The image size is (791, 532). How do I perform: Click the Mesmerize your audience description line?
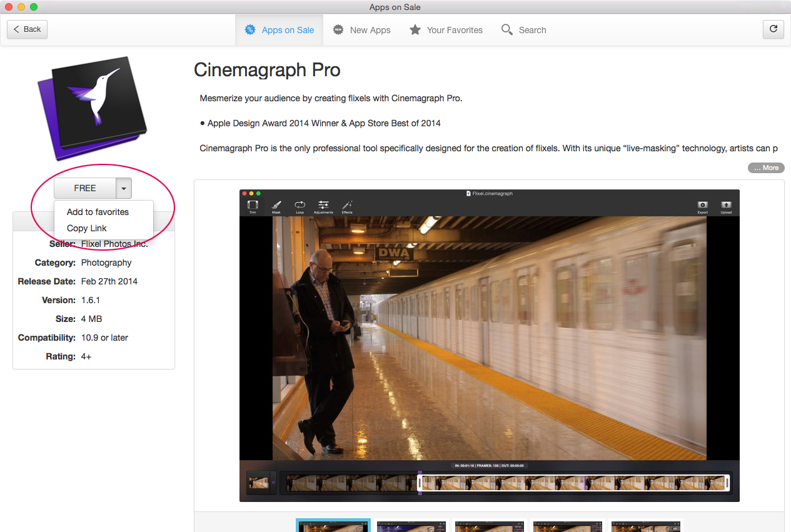pyautogui.click(x=331, y=98)
